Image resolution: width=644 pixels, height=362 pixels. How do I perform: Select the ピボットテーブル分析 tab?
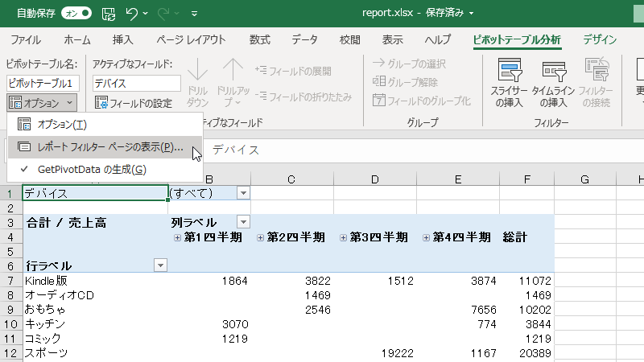(517, 39)
